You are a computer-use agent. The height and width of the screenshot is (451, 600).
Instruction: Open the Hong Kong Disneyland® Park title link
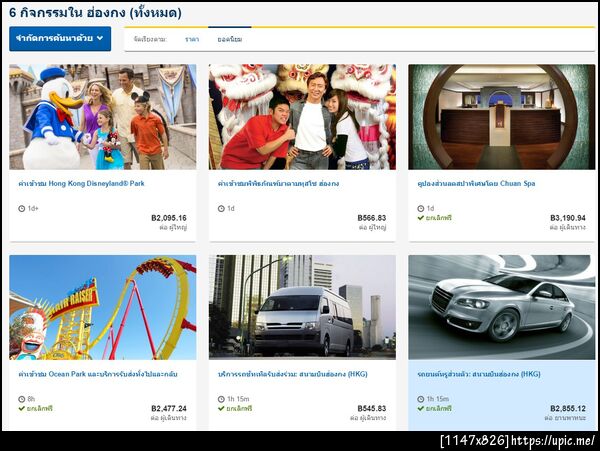tap(82, 184)
